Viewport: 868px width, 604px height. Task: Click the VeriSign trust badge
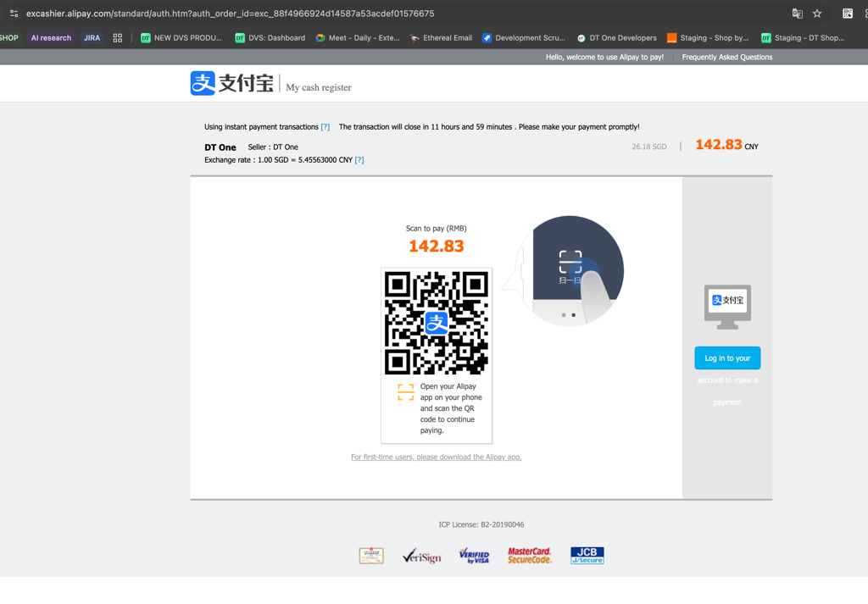click(422, 556)
